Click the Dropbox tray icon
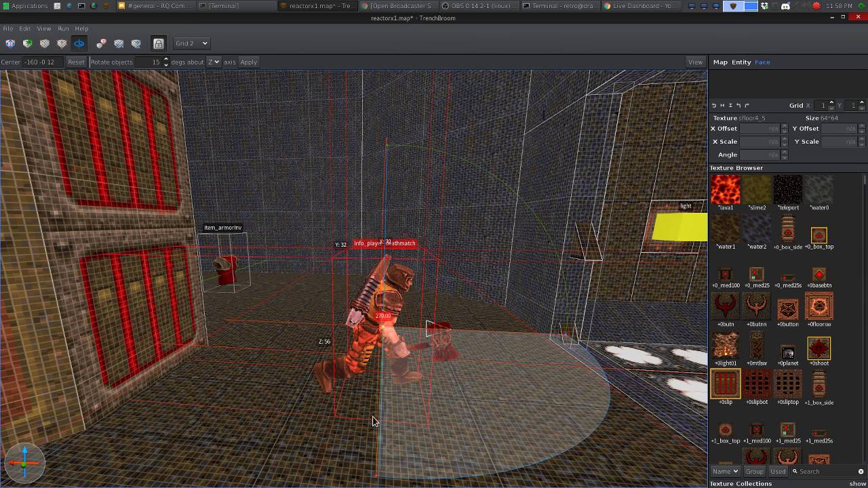 [765, 5]
